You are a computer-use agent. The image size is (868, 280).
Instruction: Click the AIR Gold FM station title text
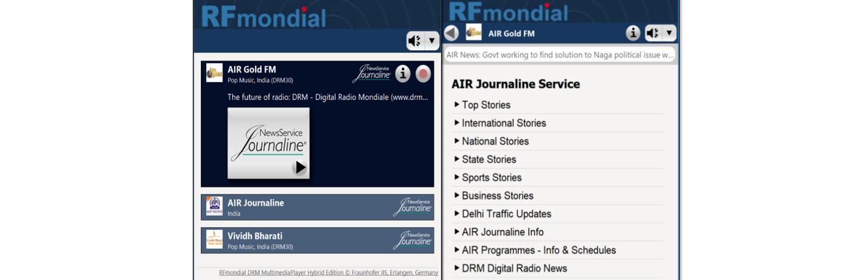252,69
